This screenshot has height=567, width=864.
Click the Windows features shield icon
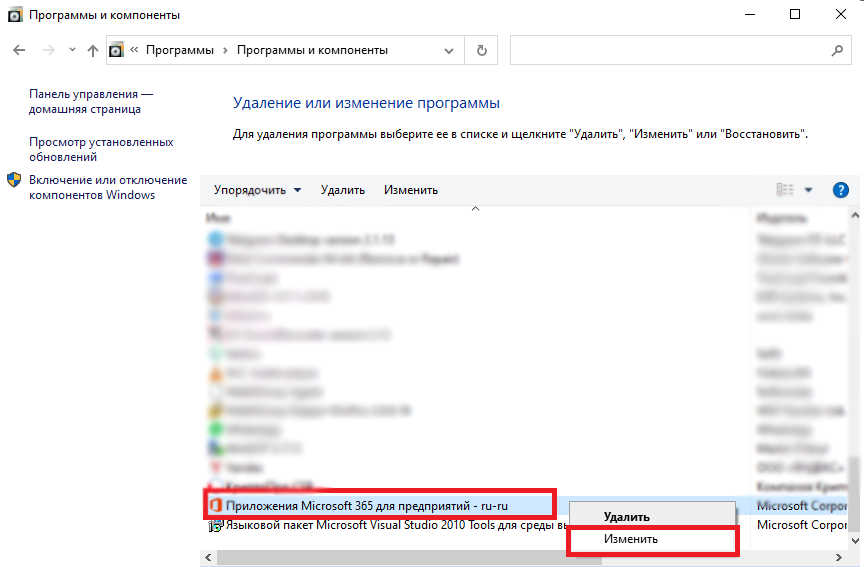click(14, 180)
